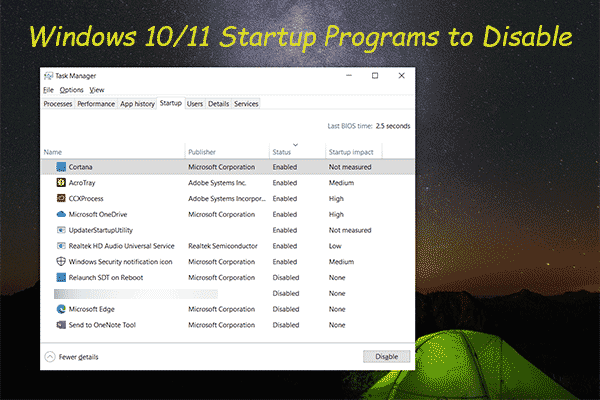Click the Microsoft Edge icon
The width and height of the screenshot is (600, 400).
(x=61, y=309)
